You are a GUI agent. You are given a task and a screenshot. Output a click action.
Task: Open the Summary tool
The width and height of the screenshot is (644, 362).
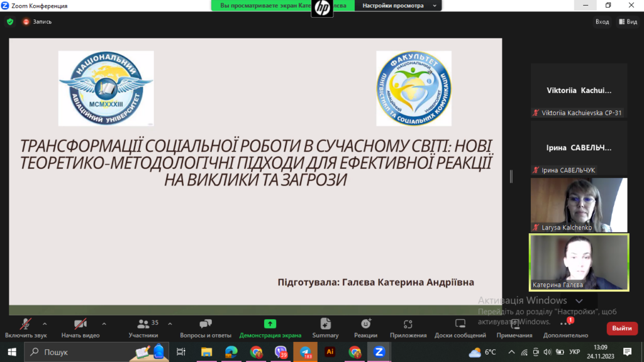click(325, 326)
